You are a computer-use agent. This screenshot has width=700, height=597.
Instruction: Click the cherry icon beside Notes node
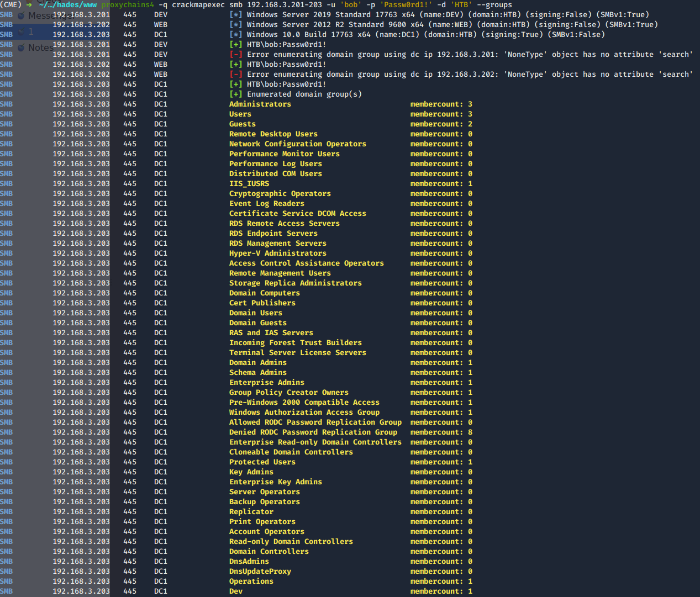coord(21,48)
